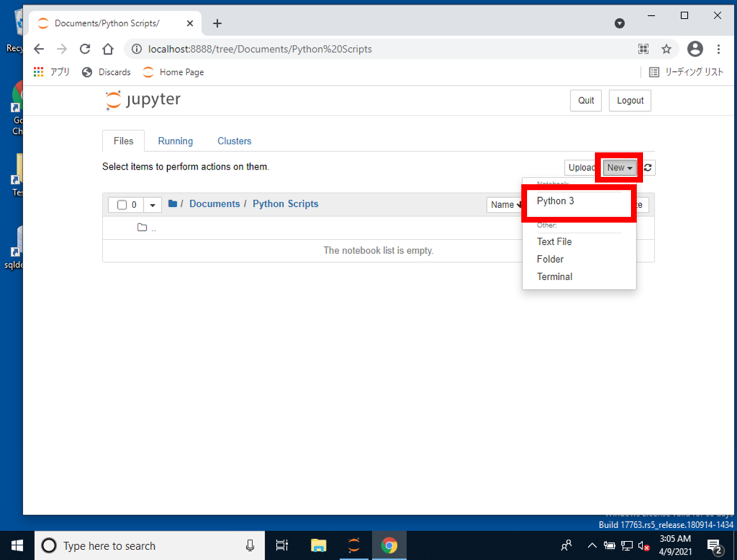737x560 pixels.
Task: Open the Chrome three-dot menu
Action: 719,49
